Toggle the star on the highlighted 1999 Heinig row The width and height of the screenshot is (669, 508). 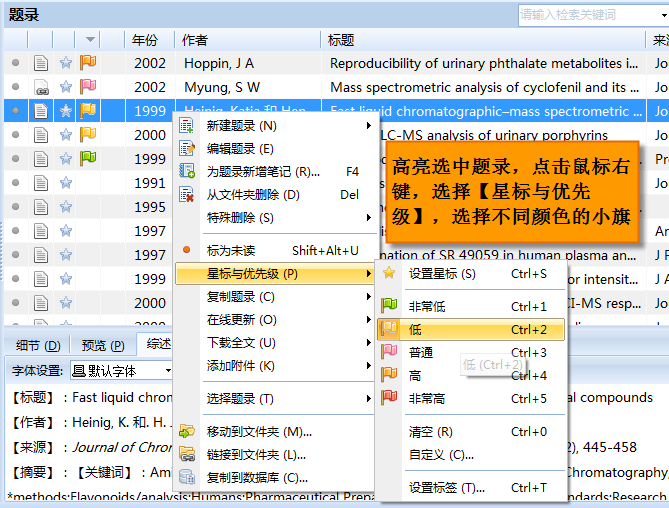(66, 111)
